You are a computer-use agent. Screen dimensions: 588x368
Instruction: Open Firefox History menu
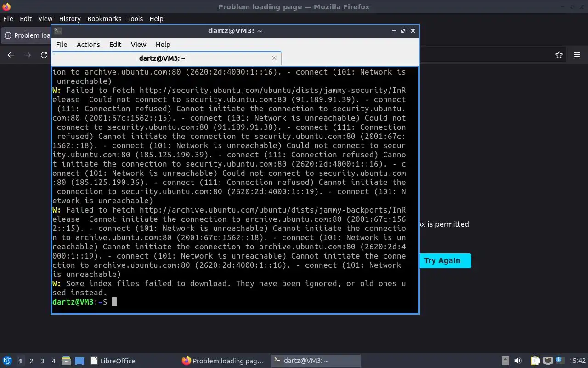tap(70, 19)
